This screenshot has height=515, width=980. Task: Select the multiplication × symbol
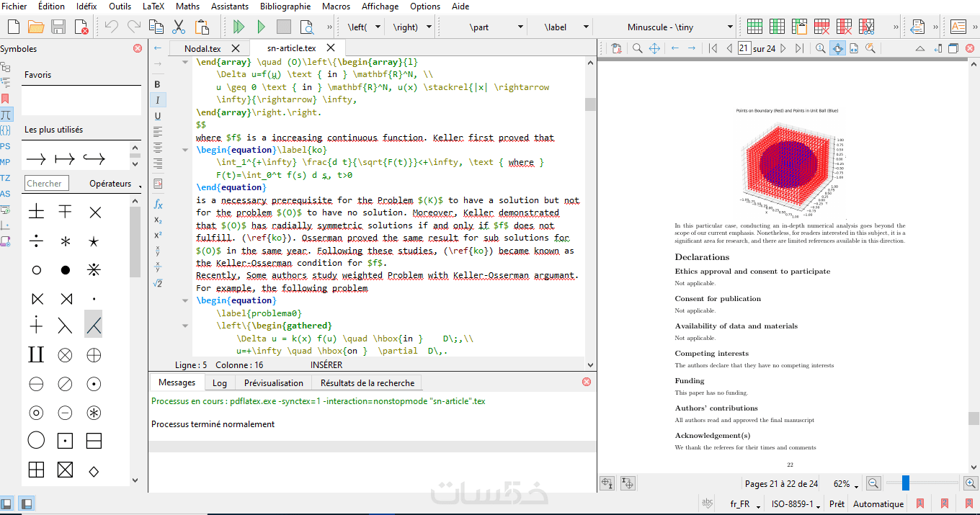[94, 212]
